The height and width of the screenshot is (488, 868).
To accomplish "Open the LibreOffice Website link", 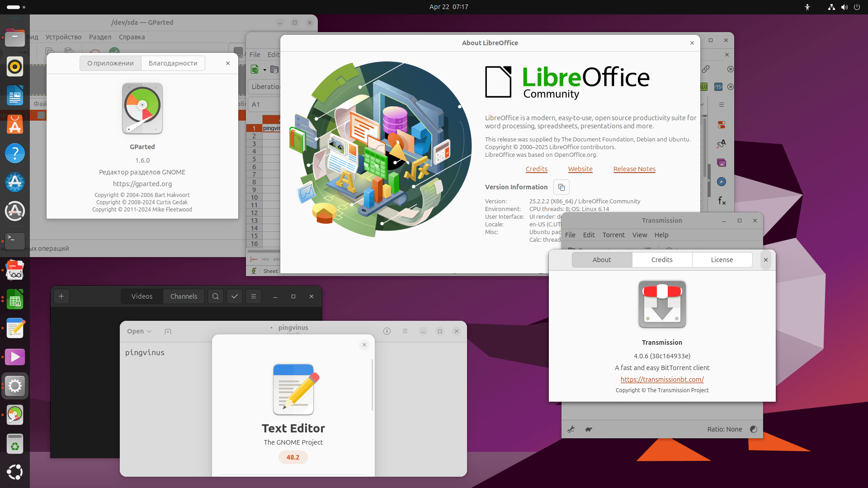I will 580,169.
